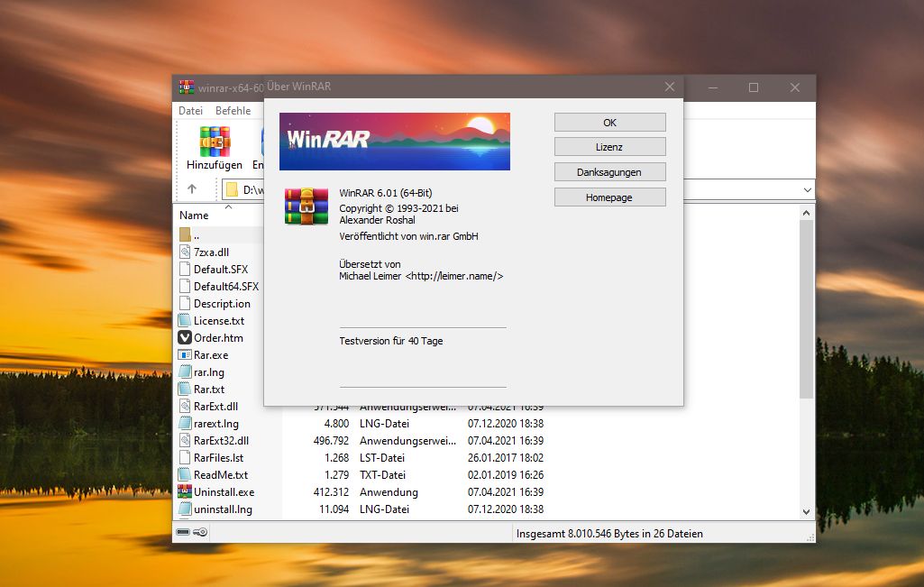Click the WinRAR books icon in dialog
This screenshot has height=587, width=924.
pos(306,206)
